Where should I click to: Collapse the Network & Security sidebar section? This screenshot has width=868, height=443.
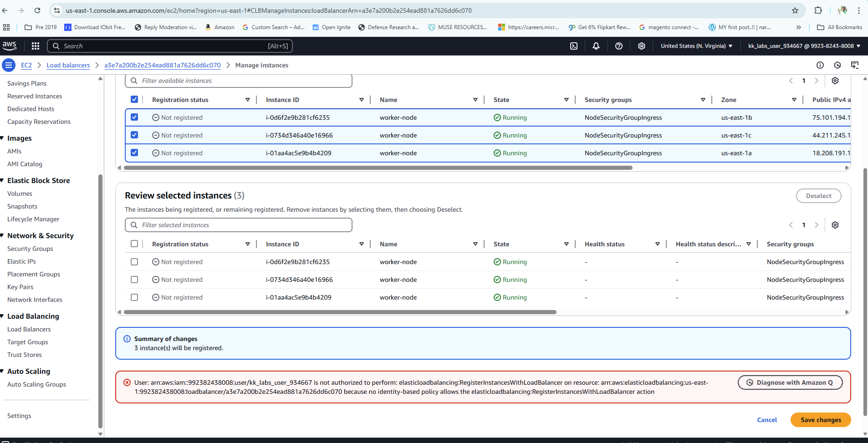[x=3, y=235]
